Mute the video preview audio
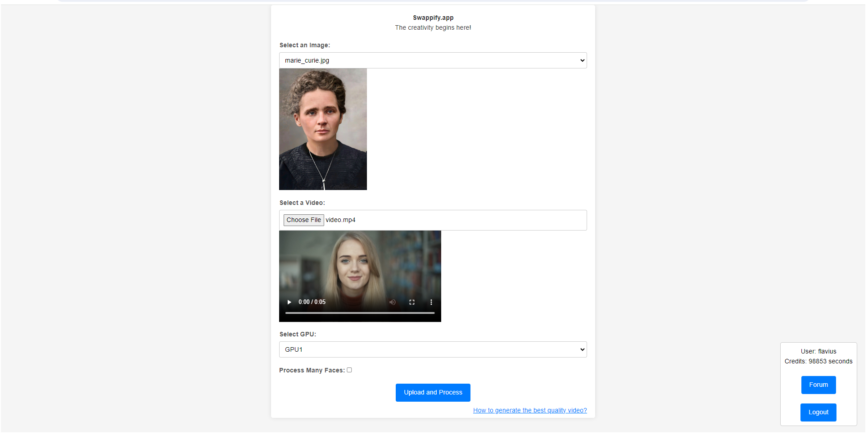868x435 pixels. point(393,302)
